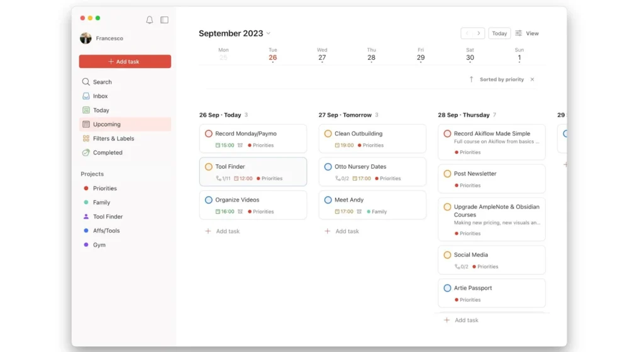
Task: Complete the Tool Finder task
Action: [x=209, y=166]
